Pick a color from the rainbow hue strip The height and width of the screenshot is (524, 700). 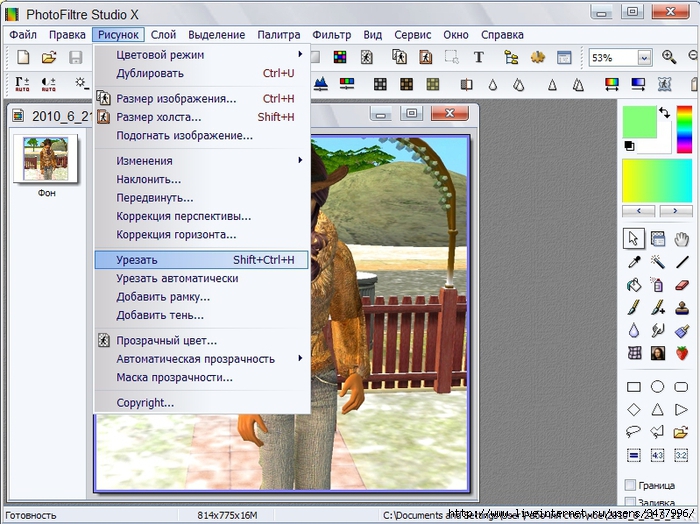[684, 129]
